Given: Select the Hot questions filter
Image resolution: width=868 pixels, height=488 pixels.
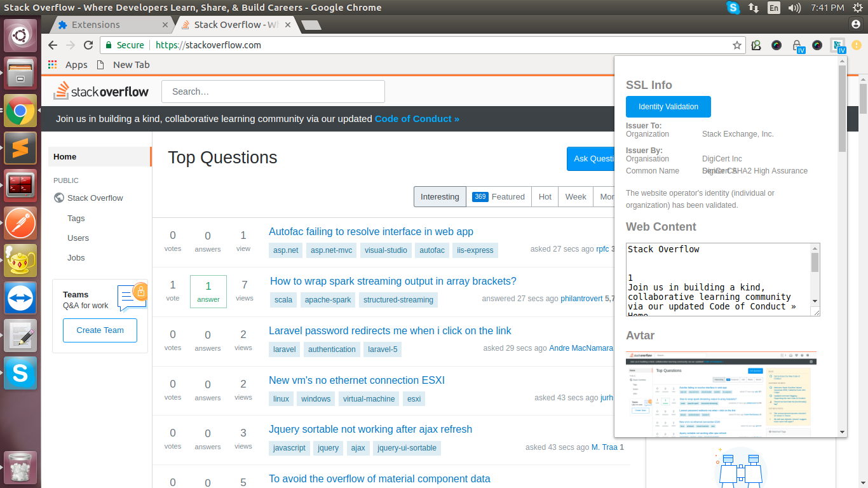Looking at the screenshot, I should click(x=545, y=196).
